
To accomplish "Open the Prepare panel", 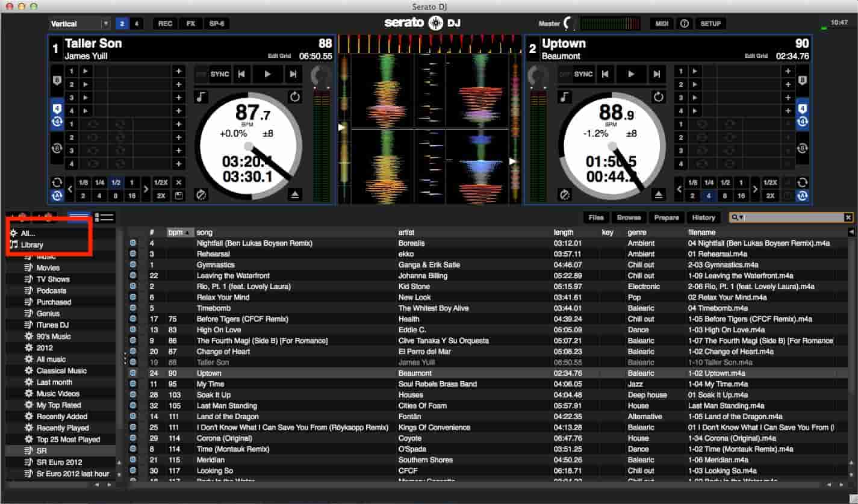I will pos(667,217).
